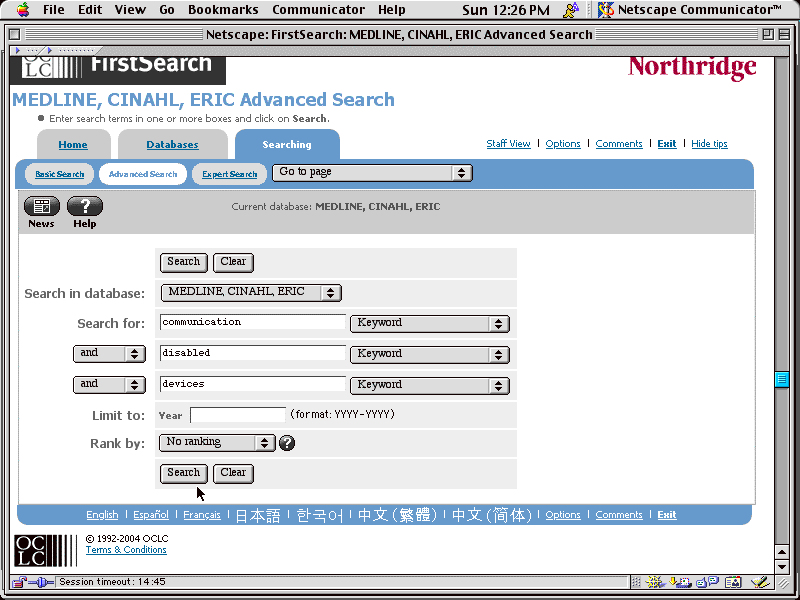Open the Bookmarks menu

coord(223,10)
